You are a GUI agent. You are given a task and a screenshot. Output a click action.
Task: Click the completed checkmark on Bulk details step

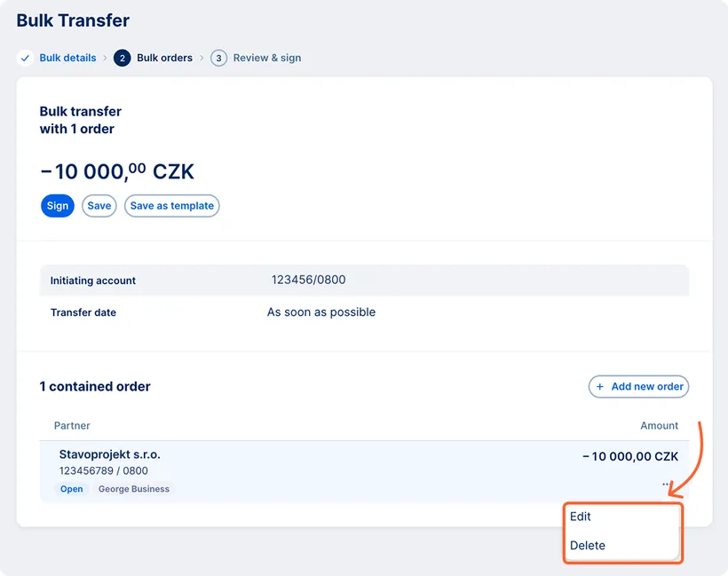coord(25,58)
